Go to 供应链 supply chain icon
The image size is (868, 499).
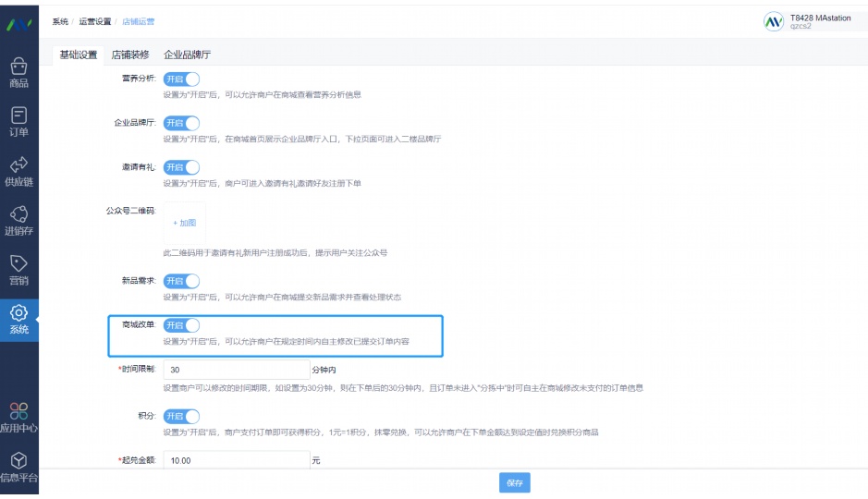click(x=18, y=165)
